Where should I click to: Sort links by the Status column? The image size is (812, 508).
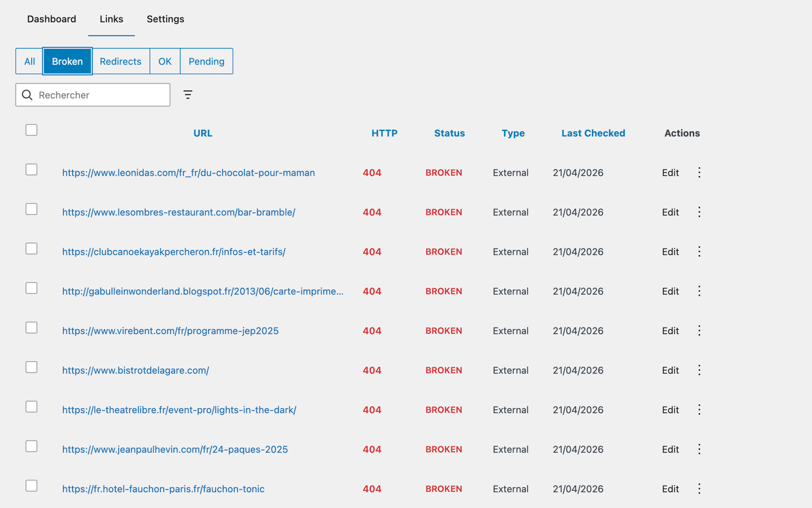click(449, 133)
